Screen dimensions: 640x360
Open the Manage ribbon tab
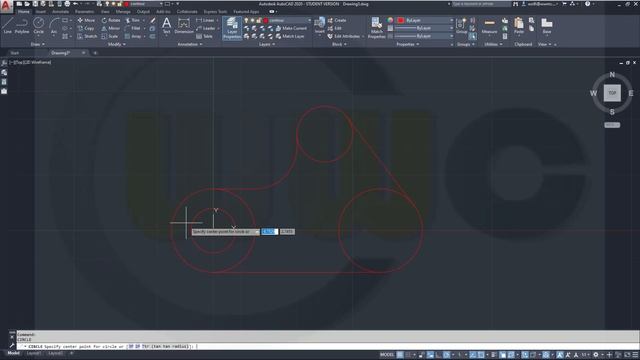coord(123,12)
